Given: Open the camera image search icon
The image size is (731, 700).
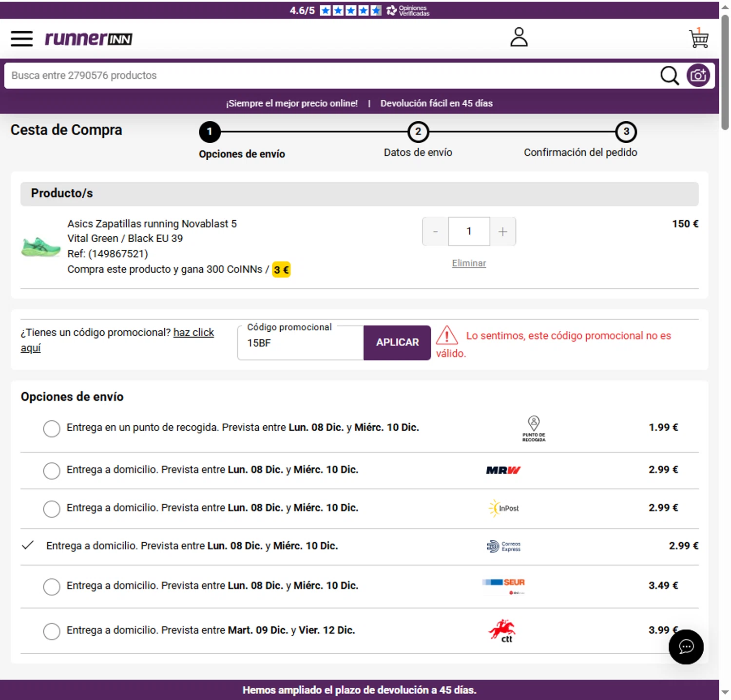Looking at the screenshot, I should click(698, 76).
